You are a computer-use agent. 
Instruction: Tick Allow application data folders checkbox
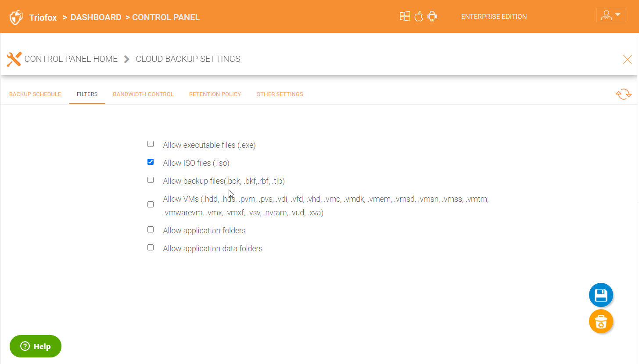[151, 247]
